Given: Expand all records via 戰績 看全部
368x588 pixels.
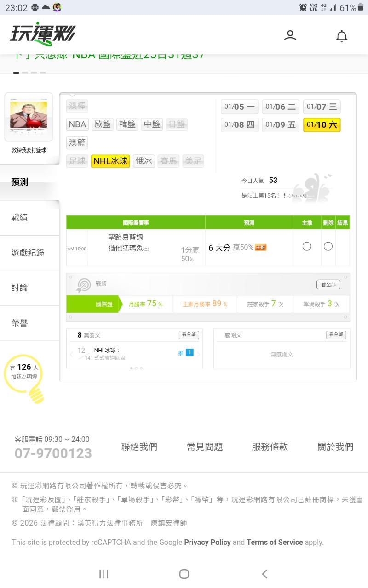Looking at the screenshot, I should point(328,284).
